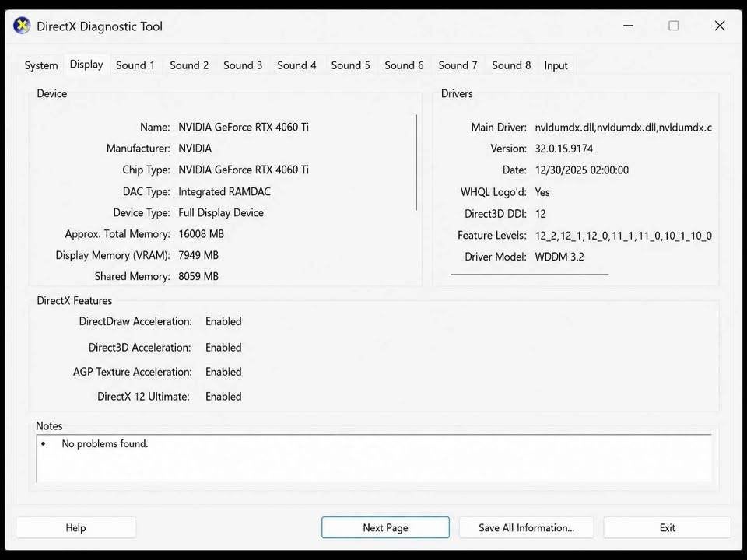The height and width of the screenshot is (560, 747).
Task: Close the DirectX Diagnostic Tool window
Action: click(x=720, y=26)
